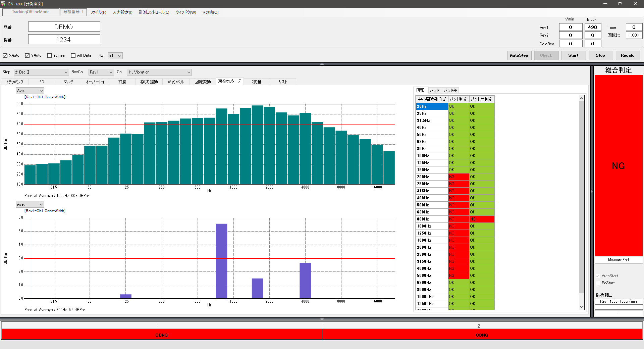Click the judgment table scroll-up arrow
This screenshot has height=349, width=644.
click(581, 99)
